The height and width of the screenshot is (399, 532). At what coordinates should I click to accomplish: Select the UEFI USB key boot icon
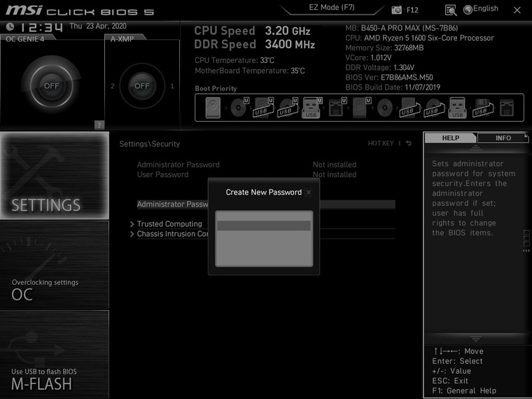pos(311,108)
